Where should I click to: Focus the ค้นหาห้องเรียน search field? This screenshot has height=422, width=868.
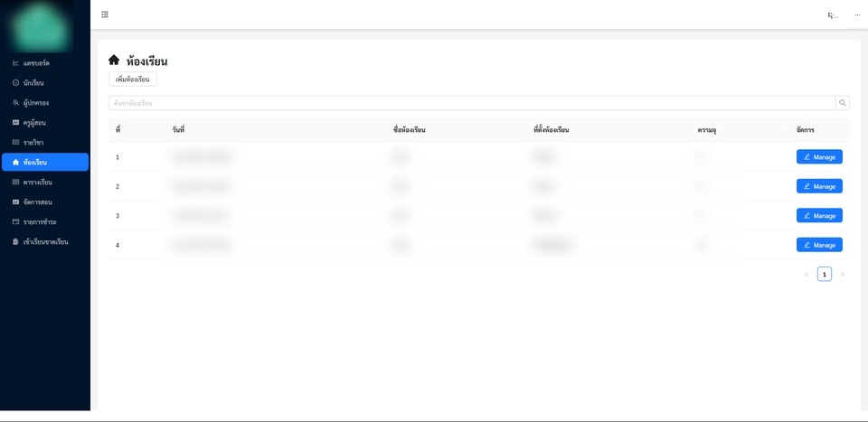point(472,103)
